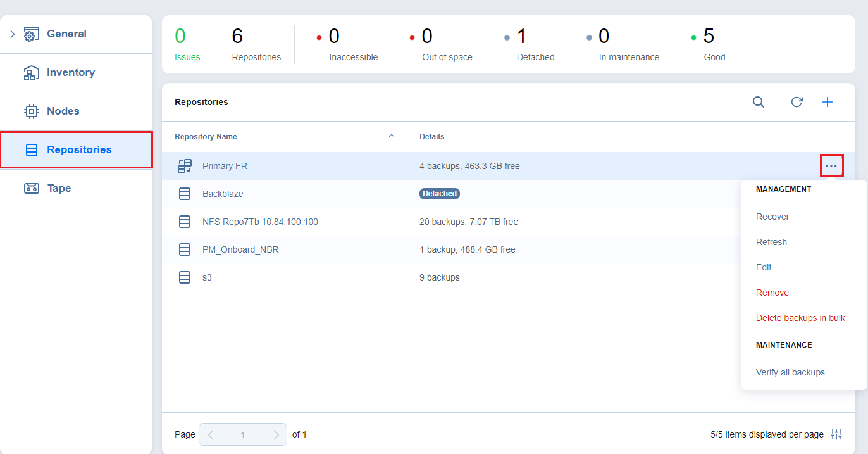The height and width of the screenshot is (454, 868).
Task: Click the s3 repository icon
Action: [x=185, y=277]
